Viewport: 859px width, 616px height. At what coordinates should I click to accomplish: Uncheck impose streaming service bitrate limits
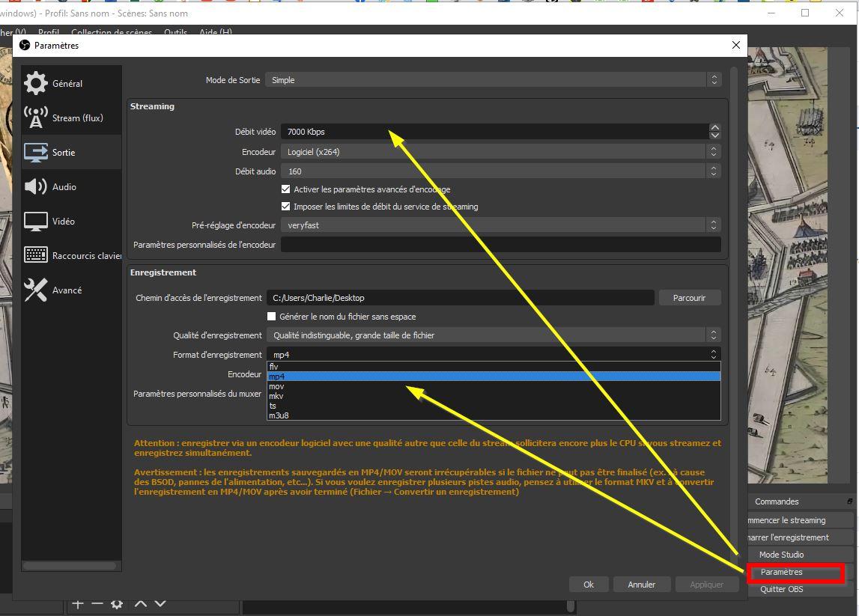click(x=285, y=207)
